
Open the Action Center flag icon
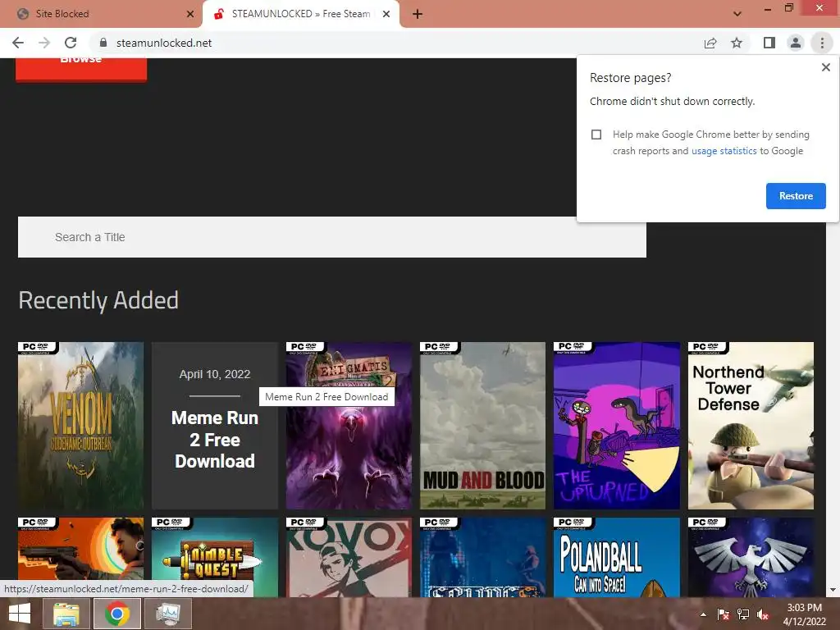pyautogui.click(x=724, y=614)
